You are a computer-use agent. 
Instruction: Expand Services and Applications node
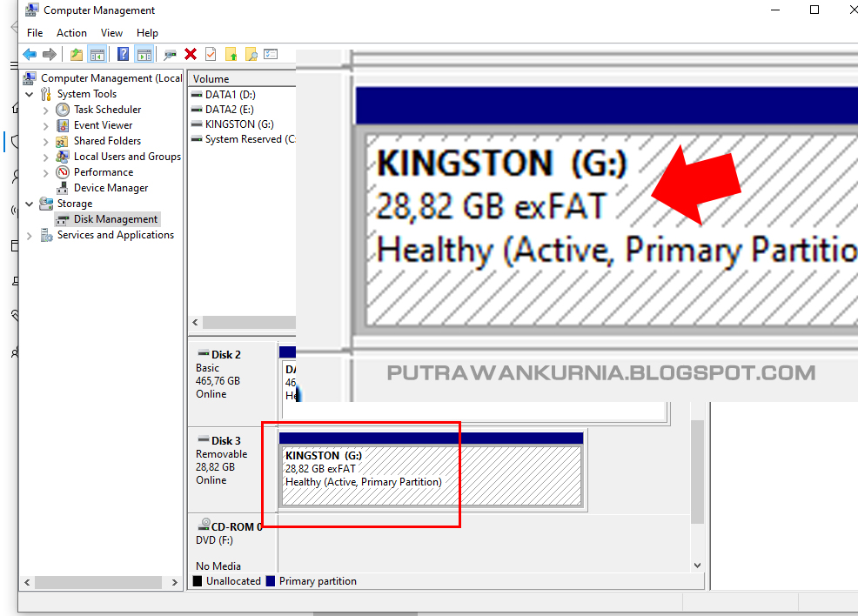(30, 235)
